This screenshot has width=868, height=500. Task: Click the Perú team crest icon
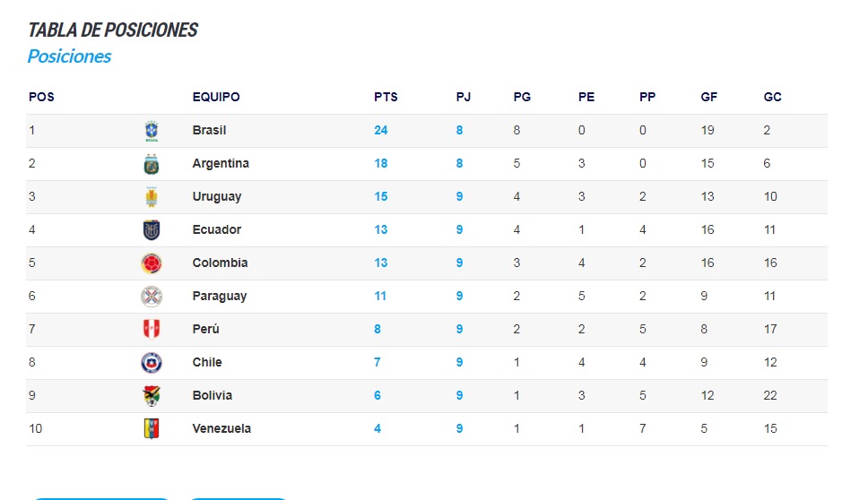(152, 329)
